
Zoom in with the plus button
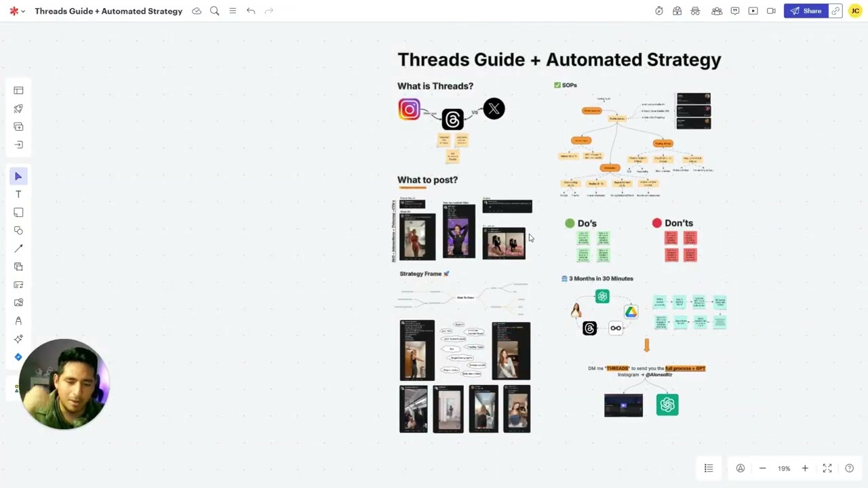click(x=805, y=468)
